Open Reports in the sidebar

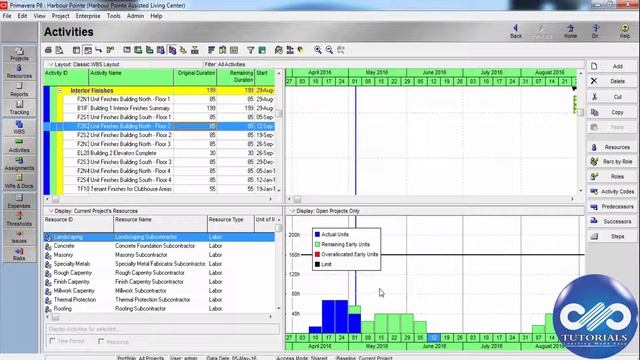pos(19,89)
